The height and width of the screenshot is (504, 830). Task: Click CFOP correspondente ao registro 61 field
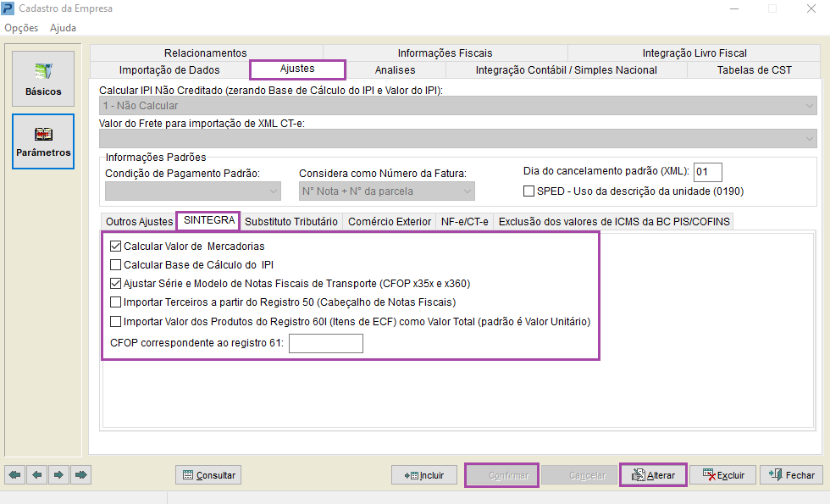tap(326, 344)
